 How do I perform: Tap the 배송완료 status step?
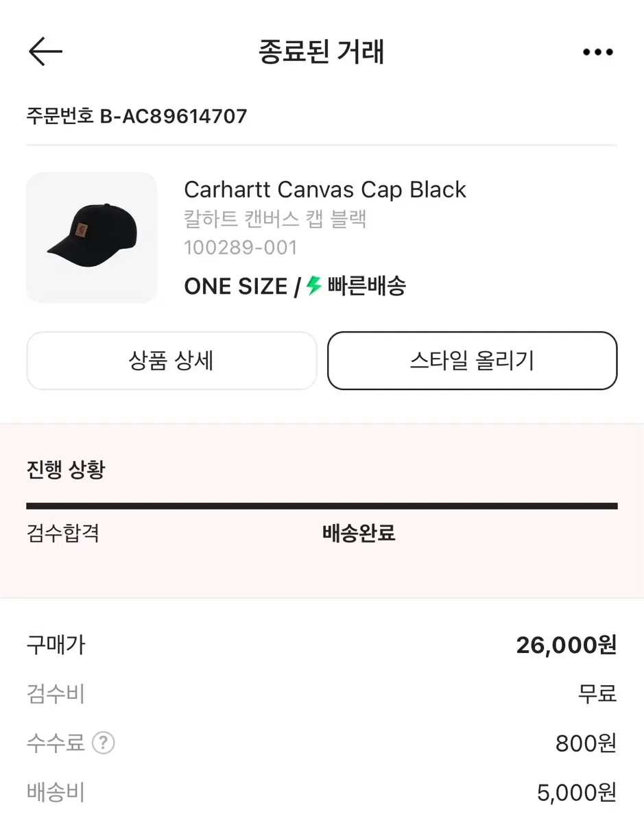pos(359,533)
